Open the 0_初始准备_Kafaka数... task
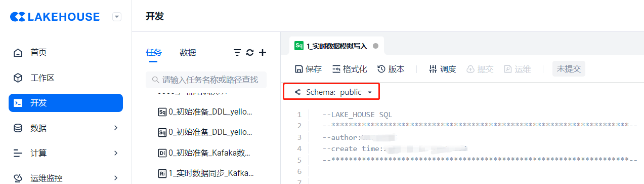 pos(204,153)
